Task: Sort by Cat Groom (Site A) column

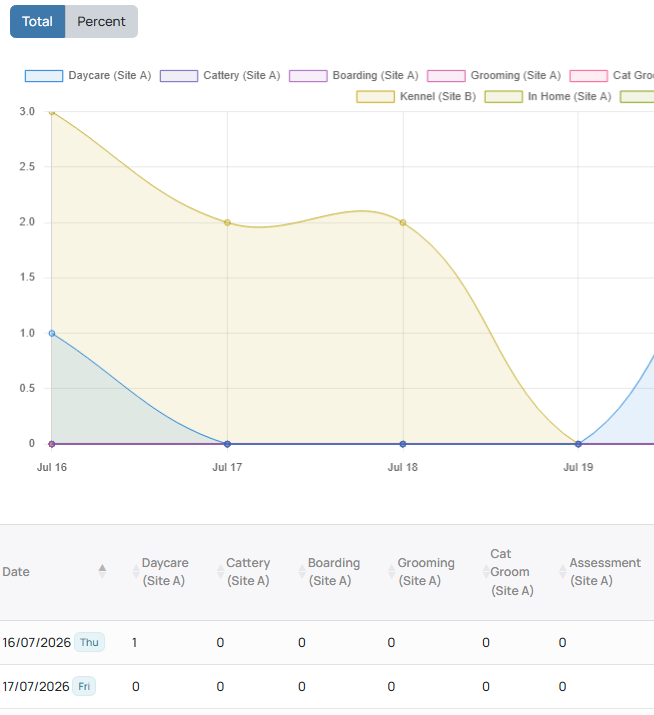Action: (509, 572)
